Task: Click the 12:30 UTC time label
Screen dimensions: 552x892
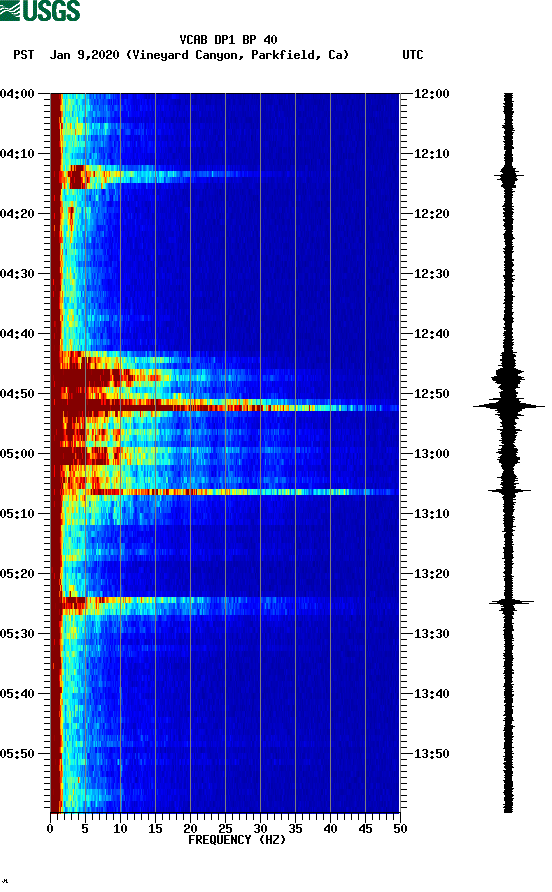Action: [431, 274]
